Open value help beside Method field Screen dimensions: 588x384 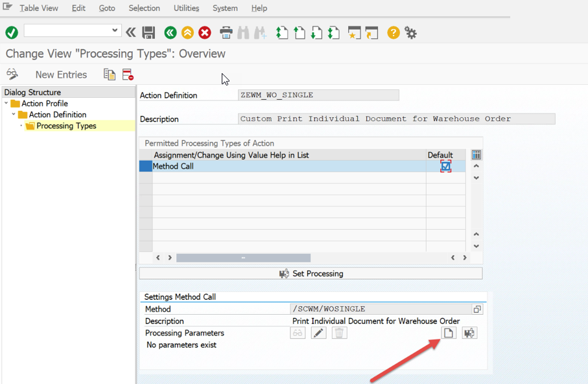477,309
